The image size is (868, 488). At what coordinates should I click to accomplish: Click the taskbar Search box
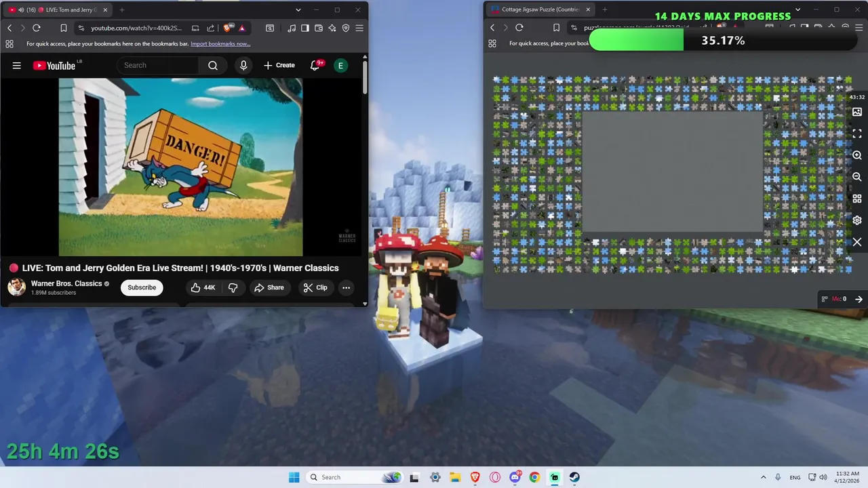355,477
